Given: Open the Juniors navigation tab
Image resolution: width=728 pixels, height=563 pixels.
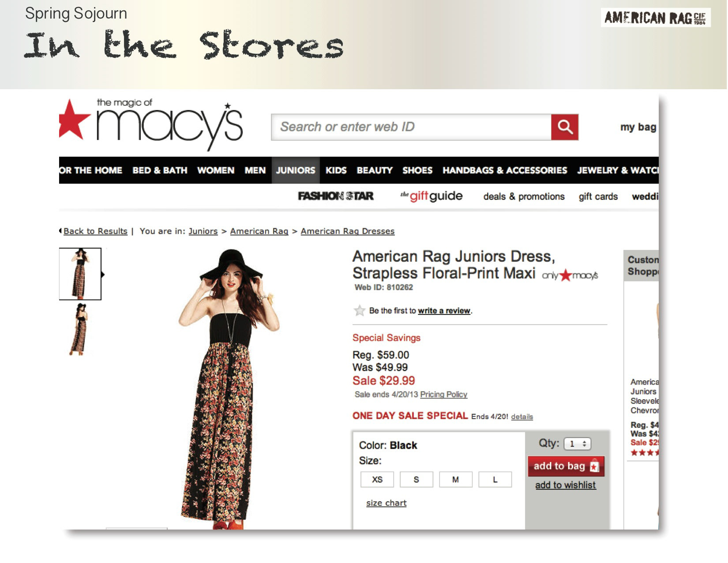Looking at the screenshot, I should (x=296, y=170).
